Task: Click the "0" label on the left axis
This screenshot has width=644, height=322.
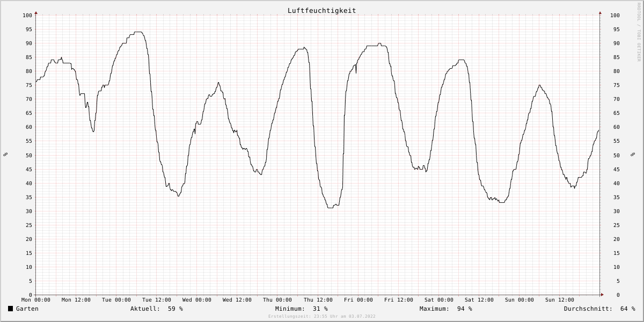Action: [x=31, y=295]
